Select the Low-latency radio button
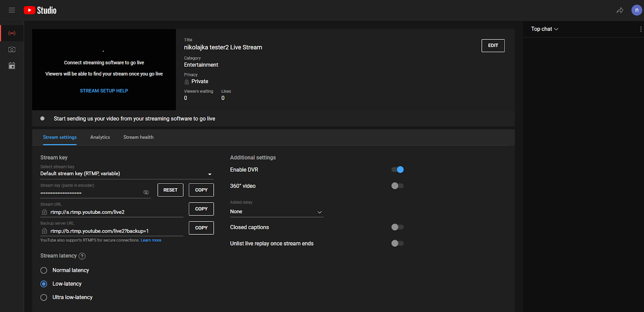This screenshot has height=312, width=644. point(44,284)
